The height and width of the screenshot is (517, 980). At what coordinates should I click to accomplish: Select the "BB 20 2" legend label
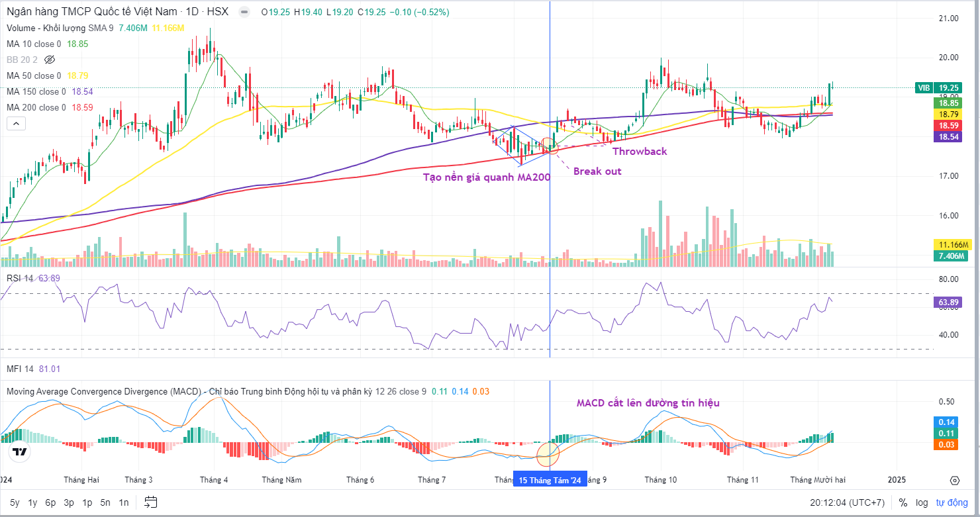22,60
